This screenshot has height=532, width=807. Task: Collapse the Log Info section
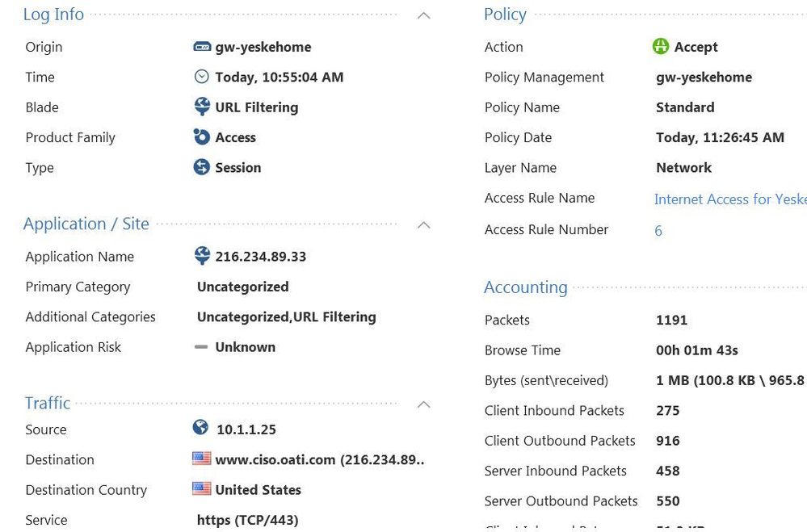point(423,15)
